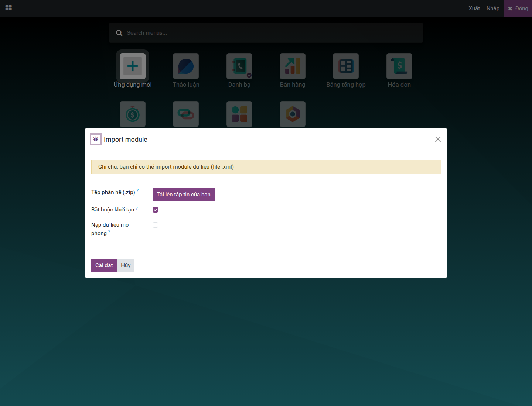Show help tooltip for Bắt buộc khởi tạo
Image resolution: width=532 pixels, height=406 pixels.
[x=137, y=208]
